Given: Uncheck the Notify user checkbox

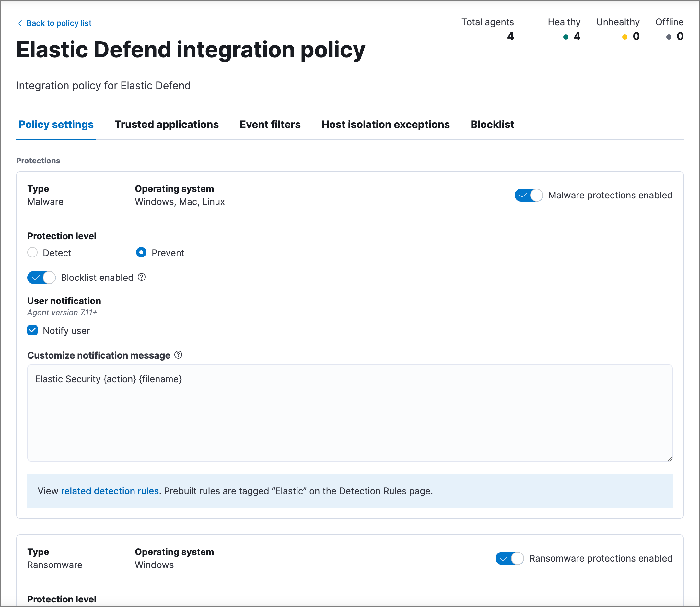Looking at the screenshot, I should [32, 330].
